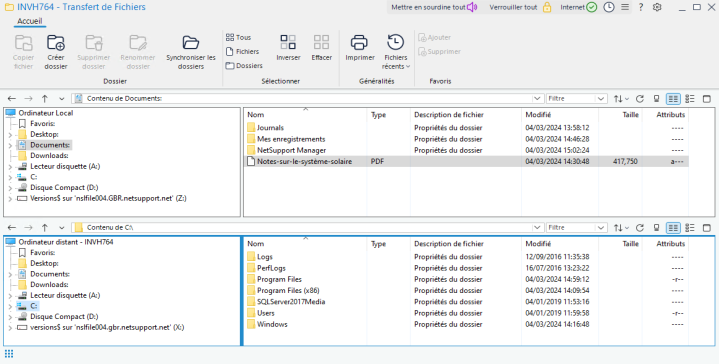Toggle Internet access control

click(x=578, y=7)
